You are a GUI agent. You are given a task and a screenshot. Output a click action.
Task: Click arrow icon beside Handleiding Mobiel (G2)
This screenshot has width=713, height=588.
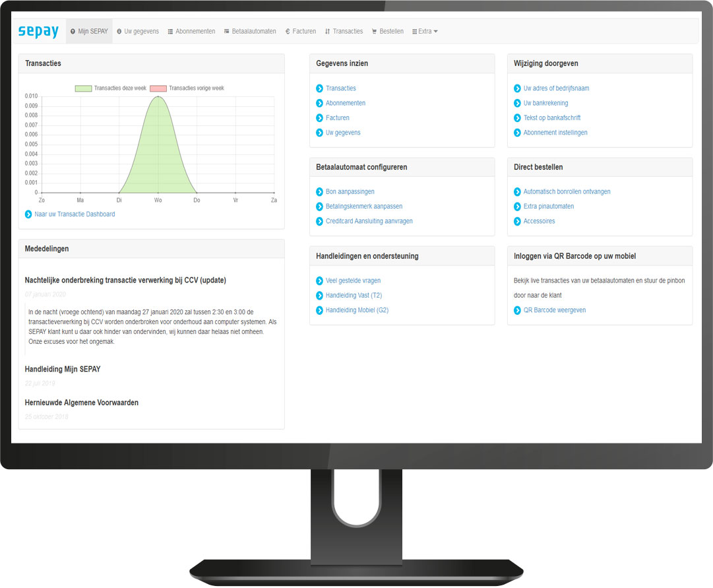pos(320,310)
